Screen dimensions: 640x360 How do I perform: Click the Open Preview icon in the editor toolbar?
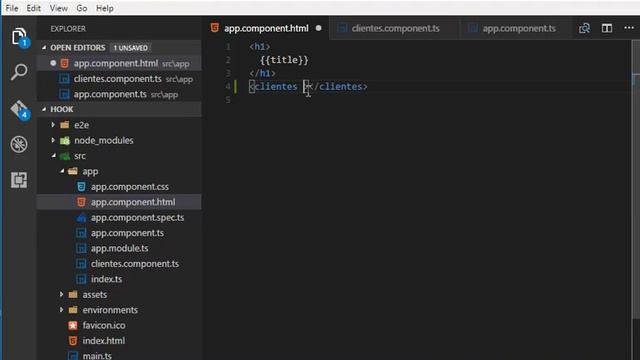pos(584,28)
